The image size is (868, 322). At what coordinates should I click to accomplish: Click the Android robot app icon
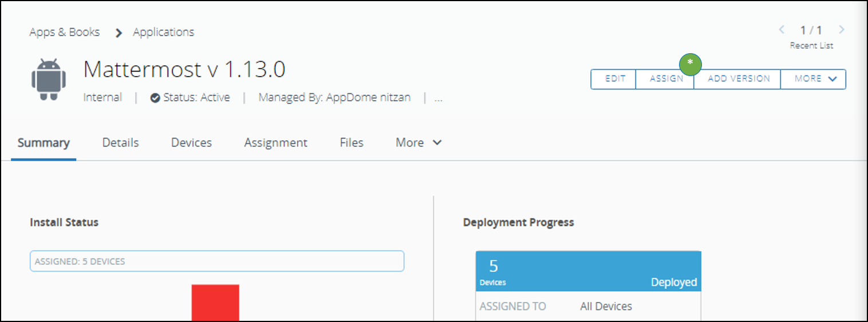click(49, 79)
